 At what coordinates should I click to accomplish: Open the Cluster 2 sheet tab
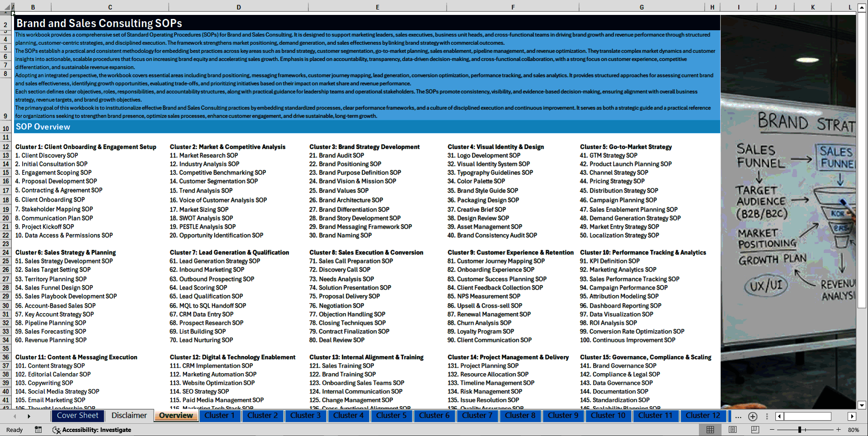[262, 416]
